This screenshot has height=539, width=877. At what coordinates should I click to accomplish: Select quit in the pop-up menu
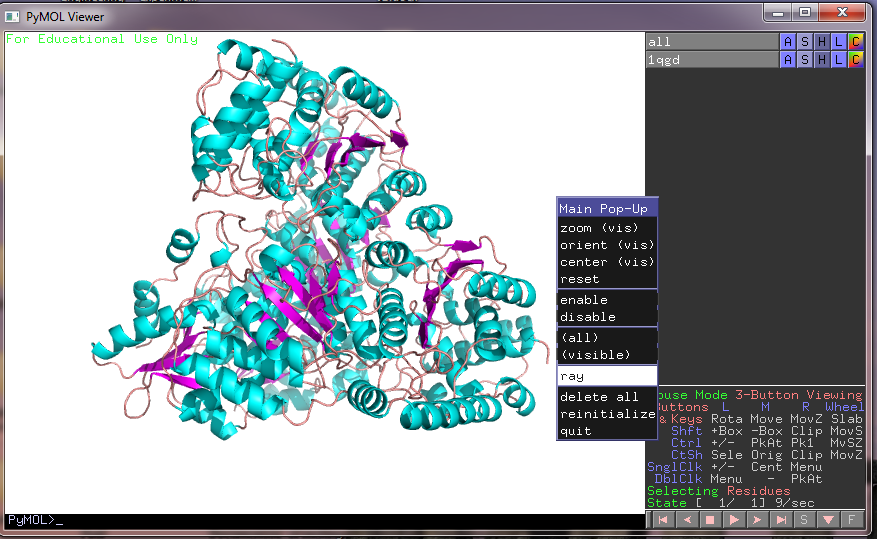(607, 431)
